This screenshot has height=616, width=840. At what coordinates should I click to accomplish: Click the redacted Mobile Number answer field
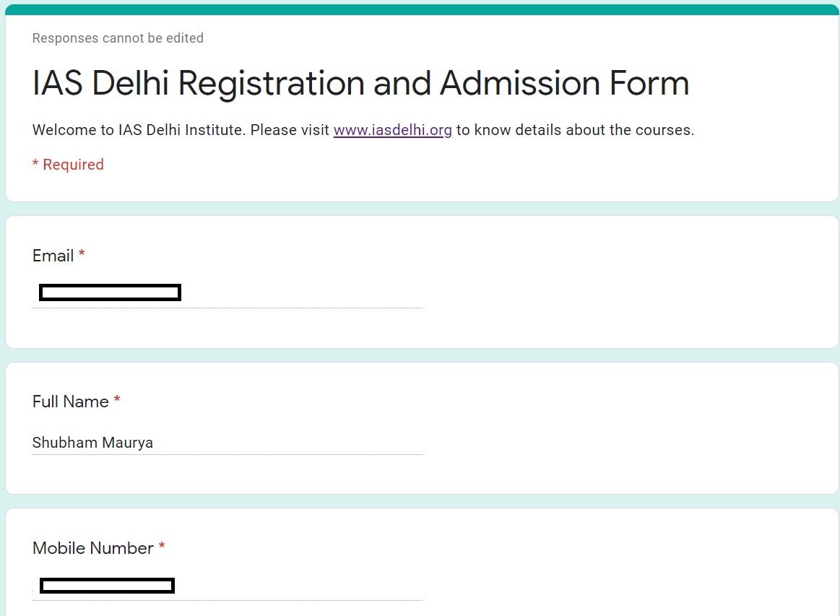tap(107, 586)
